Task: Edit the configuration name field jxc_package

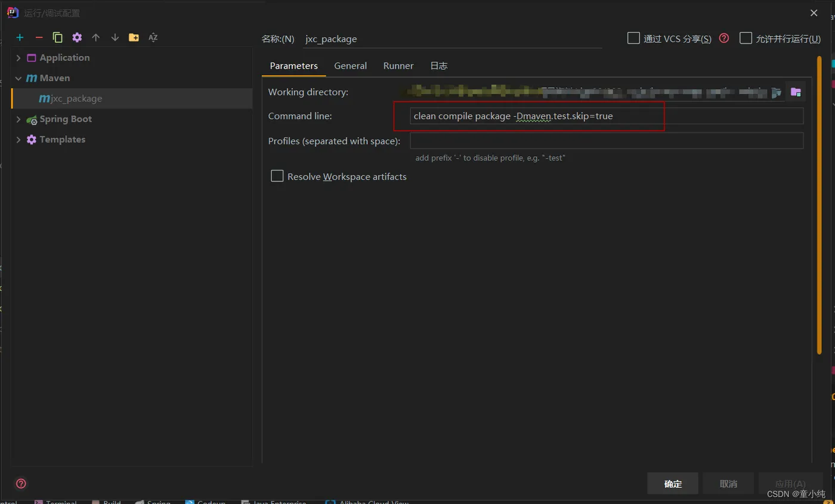Action: click(452, 39)
